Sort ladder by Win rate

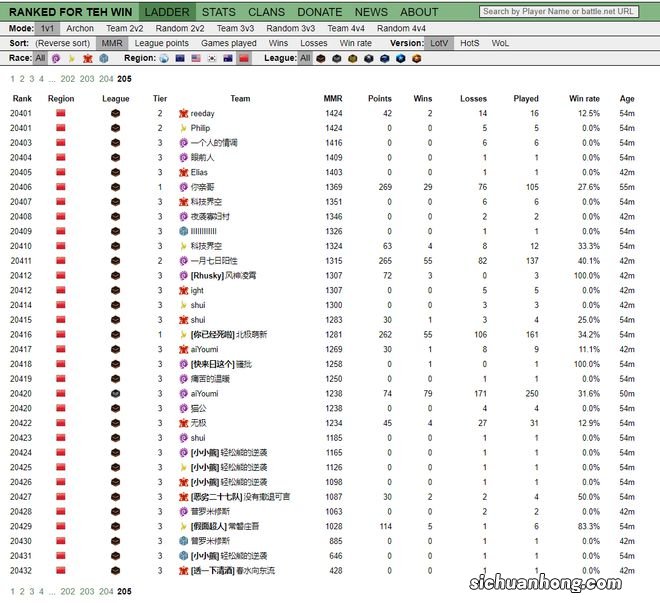(x=355, y=44)
